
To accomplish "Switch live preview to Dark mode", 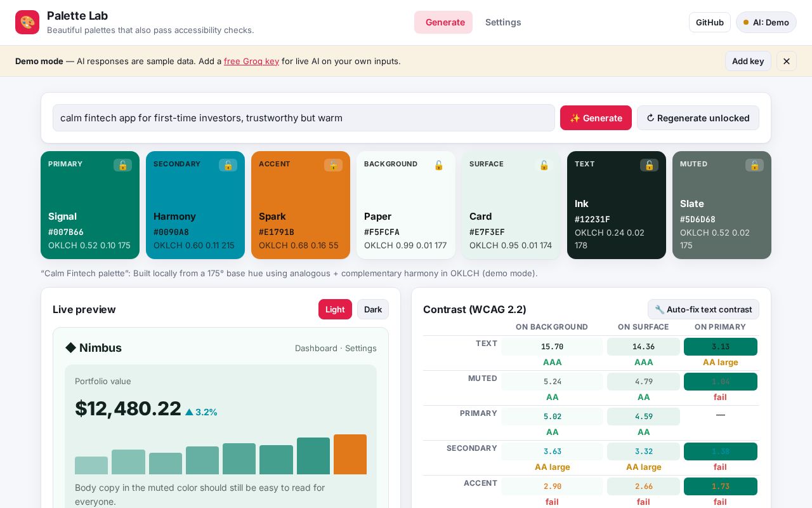I will coord(373,309).
